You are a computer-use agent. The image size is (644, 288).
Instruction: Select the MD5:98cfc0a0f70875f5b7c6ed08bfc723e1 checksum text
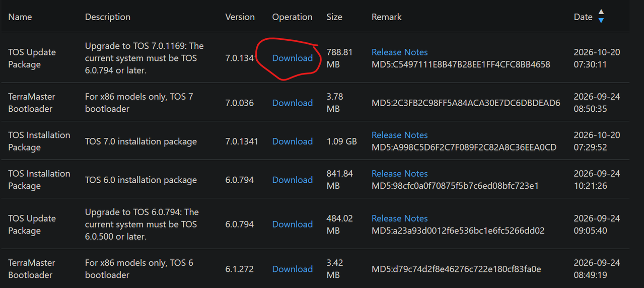[455, 186]
